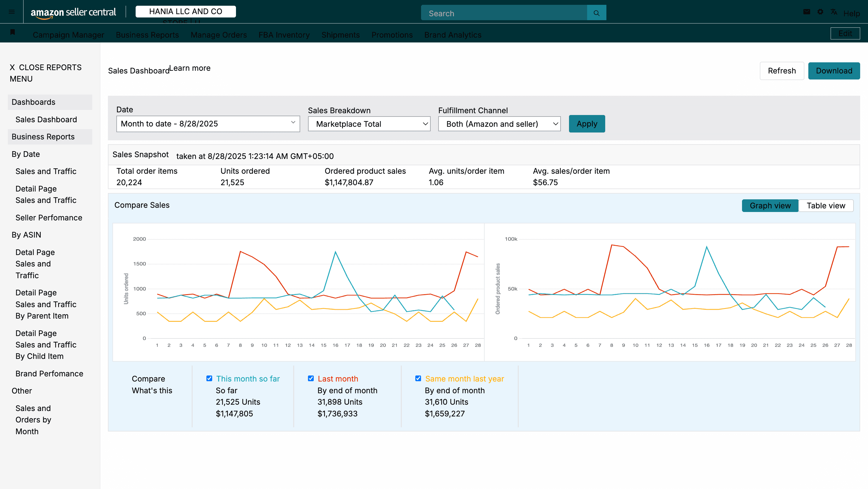868x489 pixels.
Task: Open Detail Page Sales and Traffic By Child Item
Action: pyautogui.click(x=46, y=345)
